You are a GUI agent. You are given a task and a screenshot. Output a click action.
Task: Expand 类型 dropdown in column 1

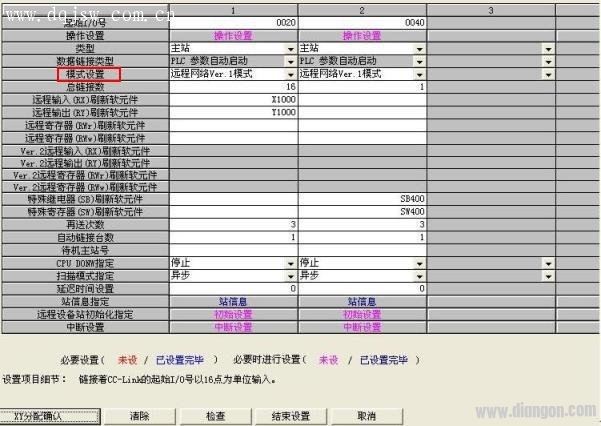click(x=291, y=48)
